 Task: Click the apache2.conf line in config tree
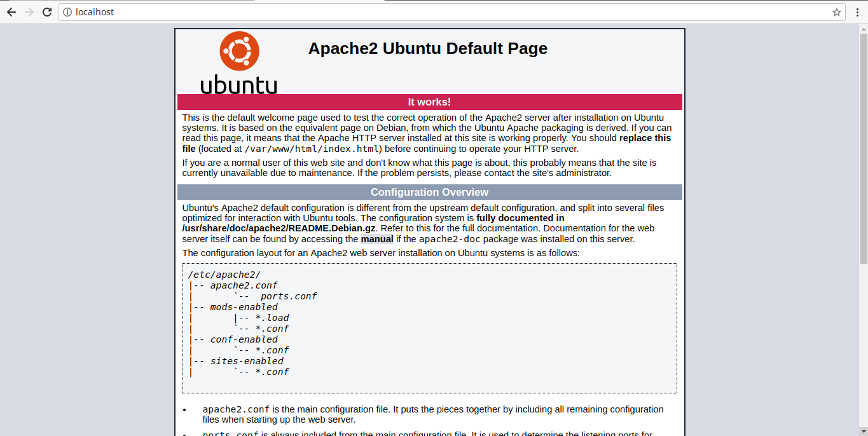click(244, 285)
